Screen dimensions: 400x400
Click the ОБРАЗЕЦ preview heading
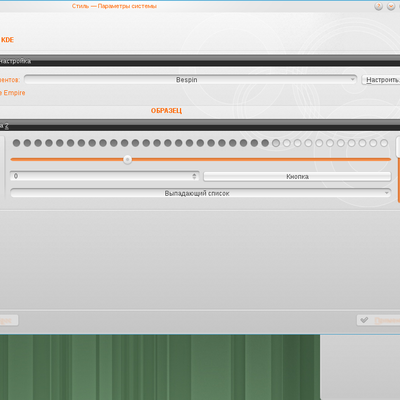coord(166,111)
